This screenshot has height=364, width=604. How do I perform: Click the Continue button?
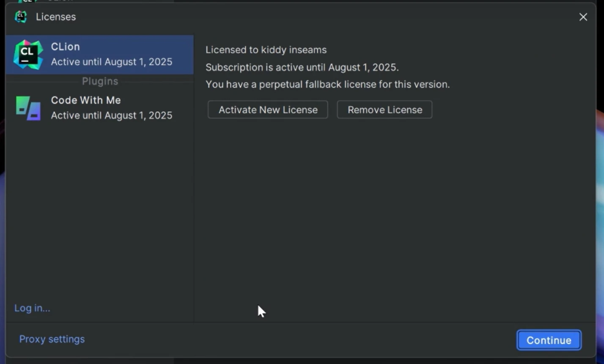coord(549,340)
